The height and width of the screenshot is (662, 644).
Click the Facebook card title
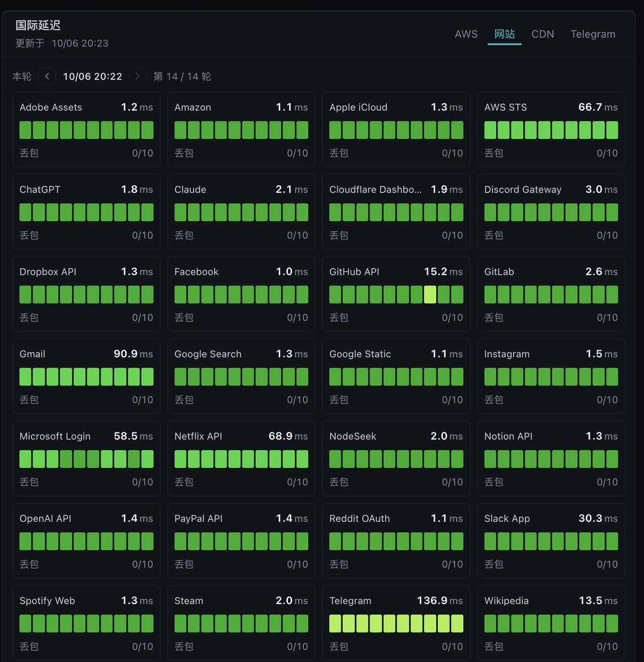click(196, 272)
